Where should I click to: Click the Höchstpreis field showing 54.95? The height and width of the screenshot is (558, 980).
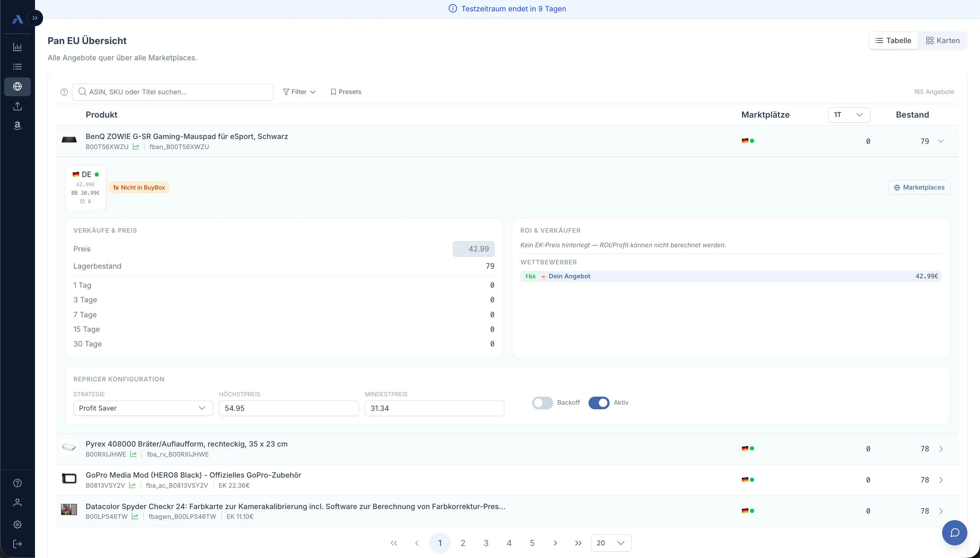[289, 408]
